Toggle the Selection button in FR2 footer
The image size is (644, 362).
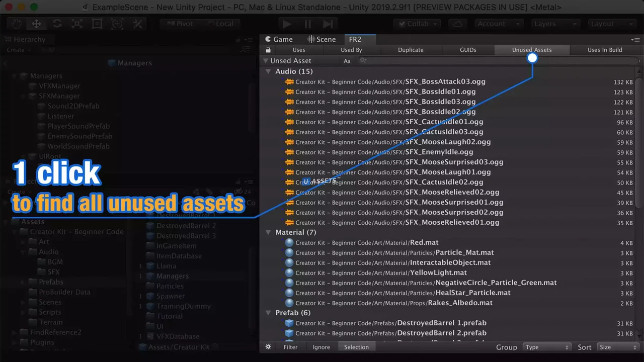[356, 347]
